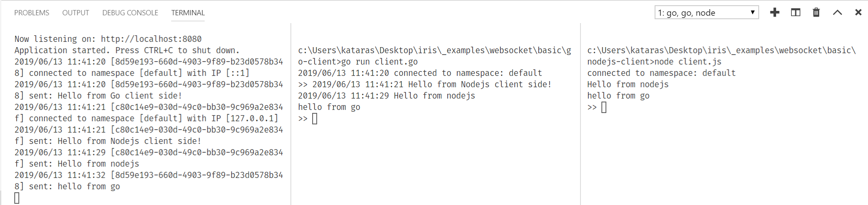Maximize the panel with the up chevron

pyautogui.click(x=837, y=13)
